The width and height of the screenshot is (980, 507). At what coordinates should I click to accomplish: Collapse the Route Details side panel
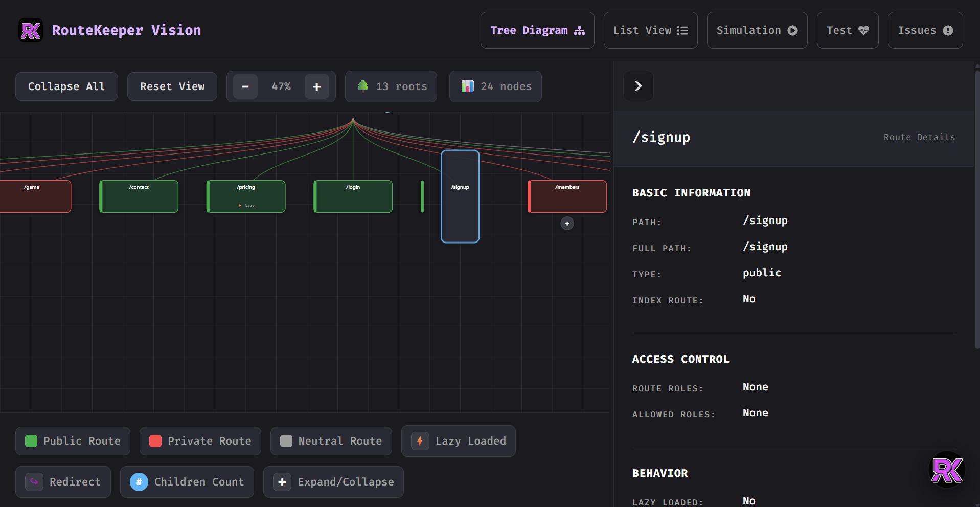637,86
